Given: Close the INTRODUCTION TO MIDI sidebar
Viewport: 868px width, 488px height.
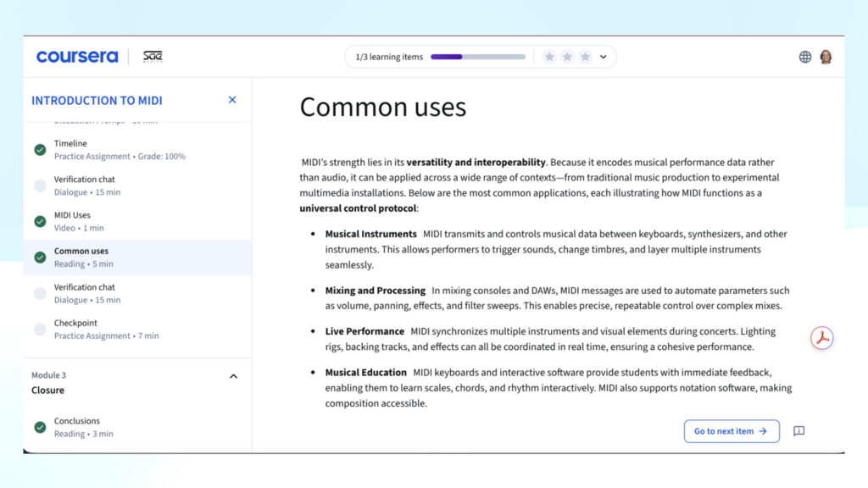Looking at the screenshot, I should point(231,99).
